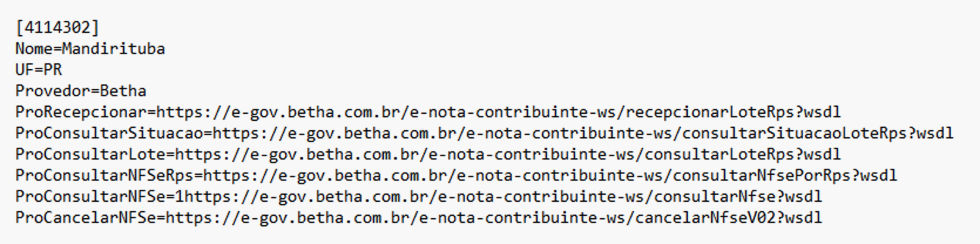Click the ProRecepcionar key name

80,112
